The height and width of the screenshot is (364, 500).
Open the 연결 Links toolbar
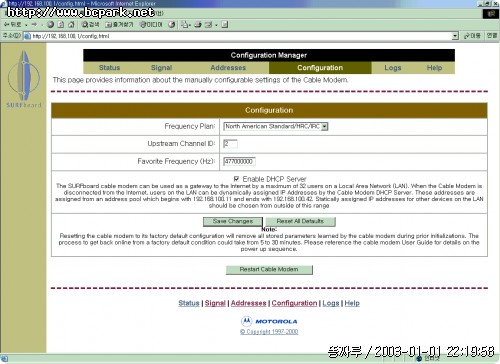[x=492, y=36]
